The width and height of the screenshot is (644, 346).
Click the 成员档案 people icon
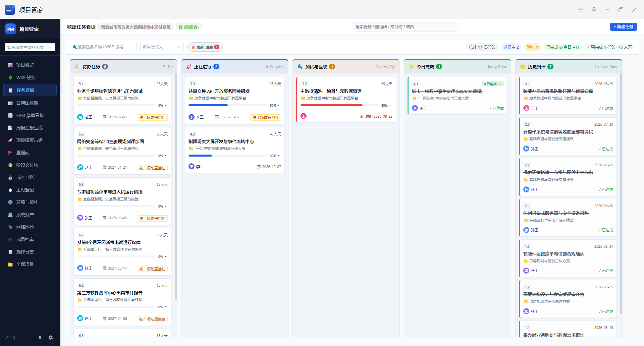point(10,239)
